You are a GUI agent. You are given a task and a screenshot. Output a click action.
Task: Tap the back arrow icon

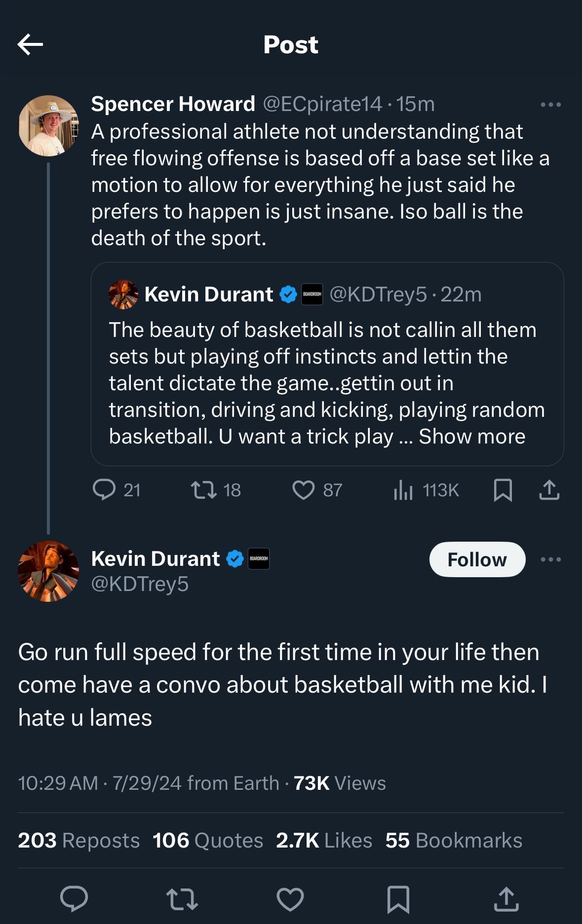pos(30,44)
